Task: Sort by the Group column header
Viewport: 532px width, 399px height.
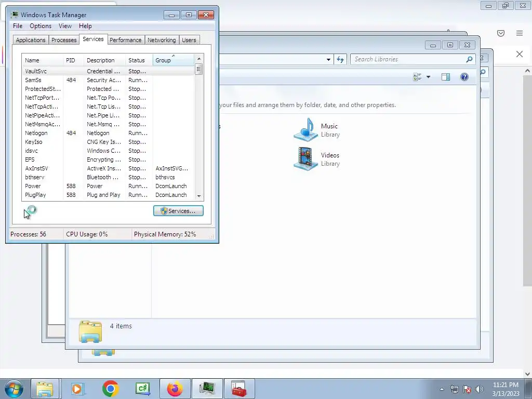Action: tap(174, 60)
